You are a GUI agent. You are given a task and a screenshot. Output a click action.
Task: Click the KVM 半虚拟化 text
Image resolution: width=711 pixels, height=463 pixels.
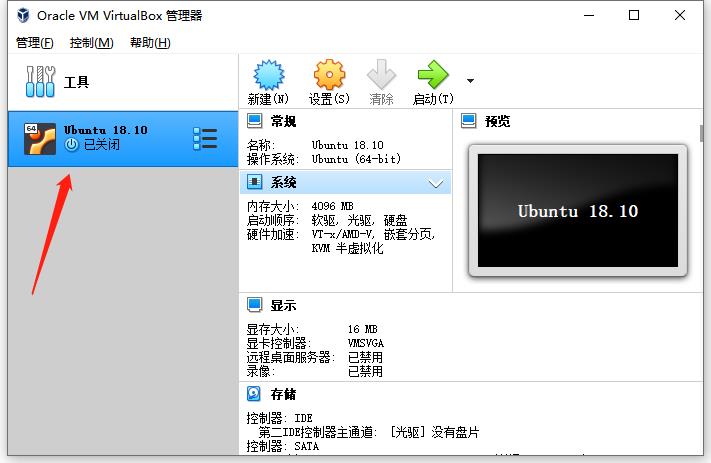[347, 249]
